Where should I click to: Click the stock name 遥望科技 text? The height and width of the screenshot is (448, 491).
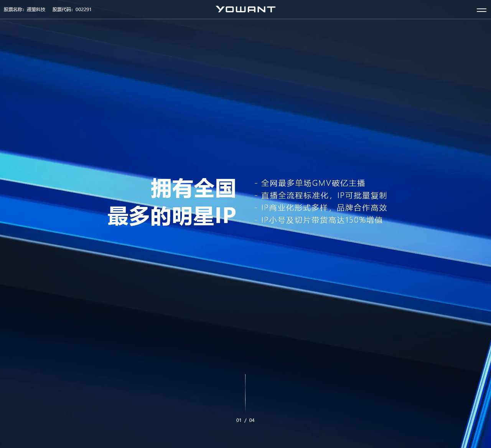36,10
